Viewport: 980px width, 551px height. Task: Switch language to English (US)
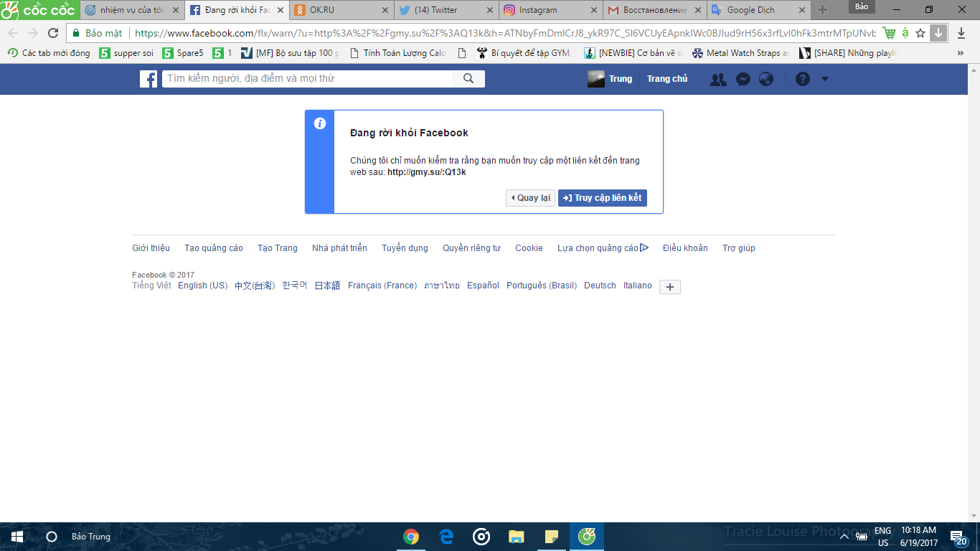(202, 286)
